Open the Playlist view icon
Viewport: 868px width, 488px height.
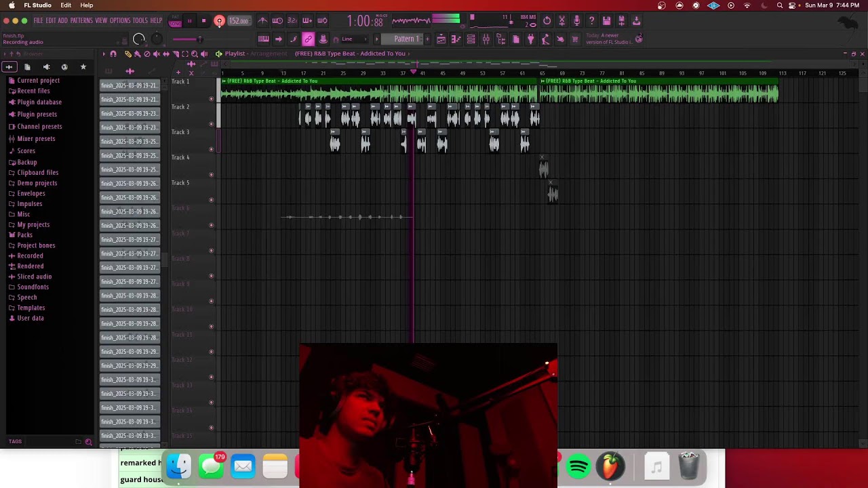pyautogui.click(x=441, y=39)
